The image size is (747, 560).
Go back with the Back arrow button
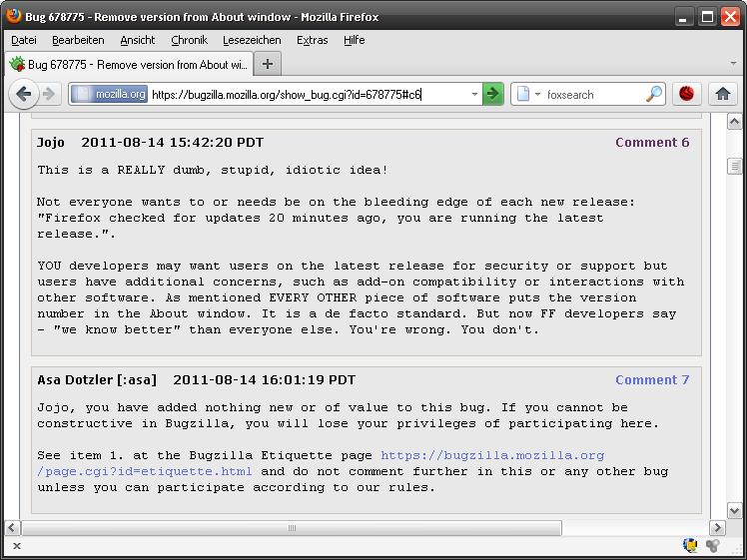point(24,94)
